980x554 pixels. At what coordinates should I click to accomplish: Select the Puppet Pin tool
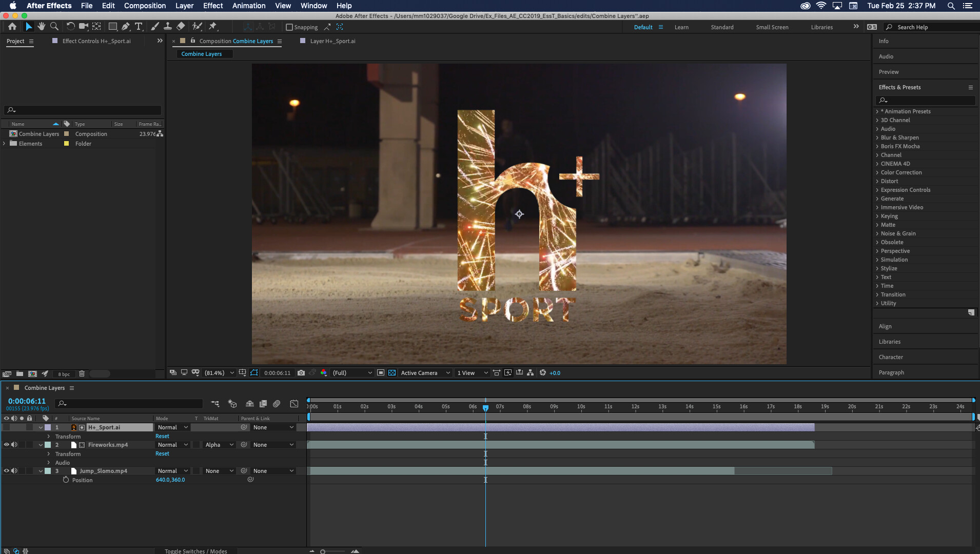(213, 26)
